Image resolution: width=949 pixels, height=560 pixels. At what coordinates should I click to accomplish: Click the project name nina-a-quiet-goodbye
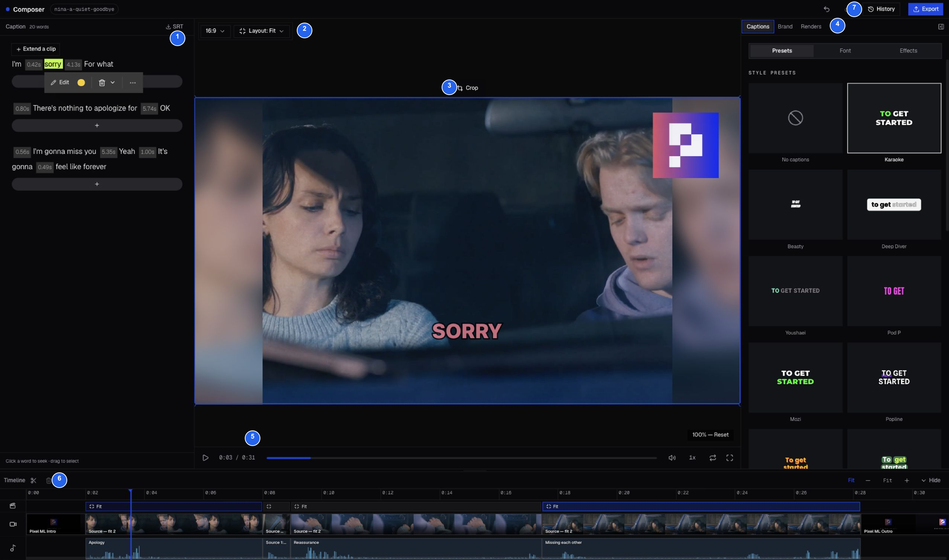coord(84,9)
